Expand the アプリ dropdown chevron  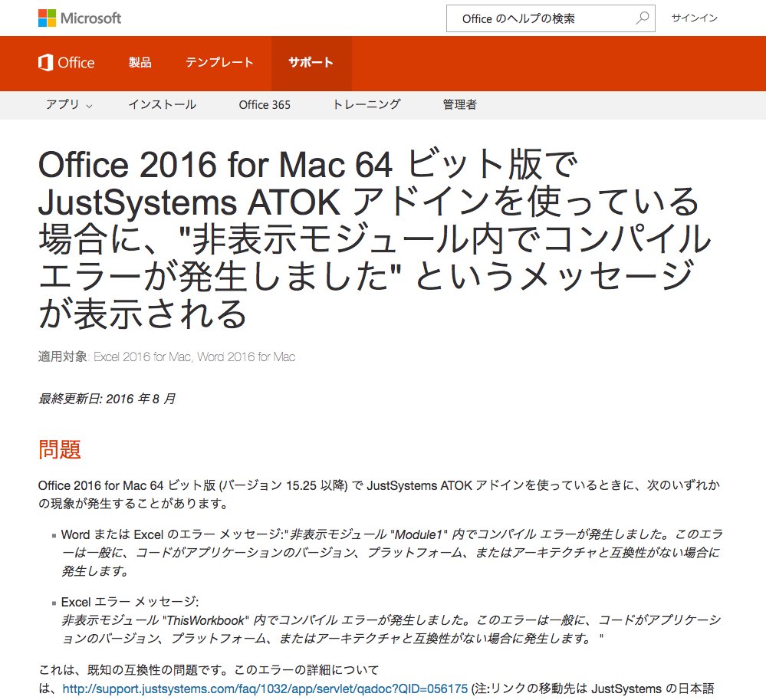(89, 106)
